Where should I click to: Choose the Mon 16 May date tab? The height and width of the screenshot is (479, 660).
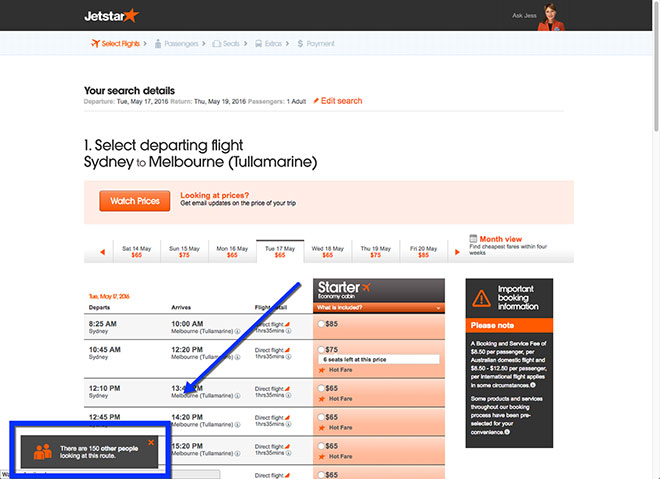click(x=232, y=252)
